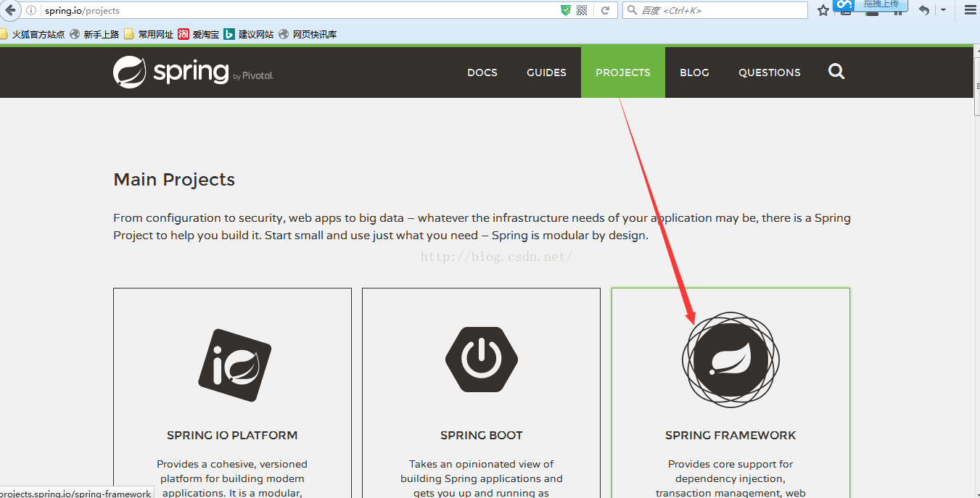Click the Spring IO Platform description text
The image size is (980, 498).
(232, 478)
